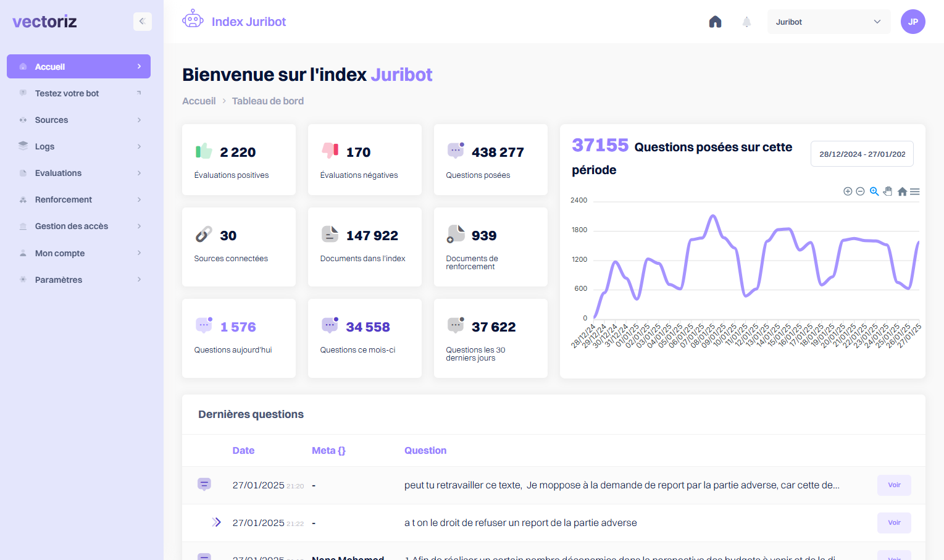Click the Logs stack icon in sidebar
Screen dimensions: 944x560
click(x=23, y=146)
